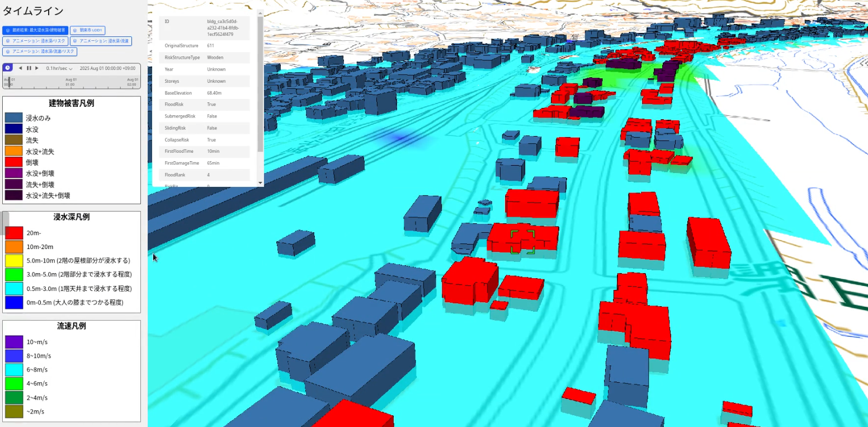
Task: Click the properties panel vertical scrollbar thumb
Action: 260,84
